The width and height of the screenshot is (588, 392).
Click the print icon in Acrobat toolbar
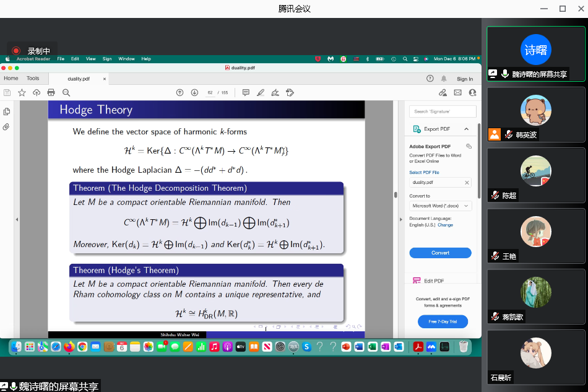coord(51,92)
